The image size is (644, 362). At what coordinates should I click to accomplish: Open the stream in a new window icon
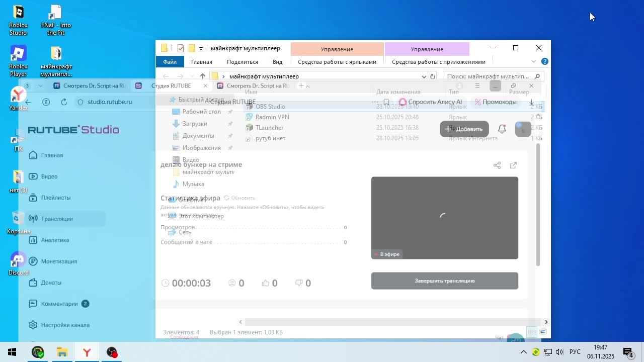tap(513, 165)
